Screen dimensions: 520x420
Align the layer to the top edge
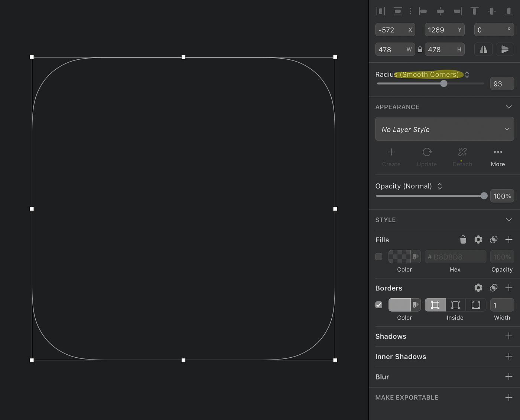(474, 11)
